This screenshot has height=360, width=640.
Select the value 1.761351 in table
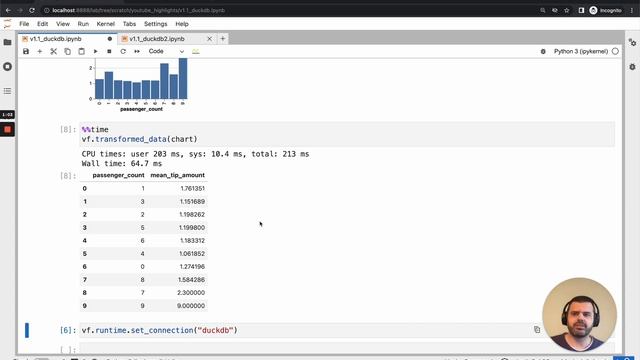[192, 189]
